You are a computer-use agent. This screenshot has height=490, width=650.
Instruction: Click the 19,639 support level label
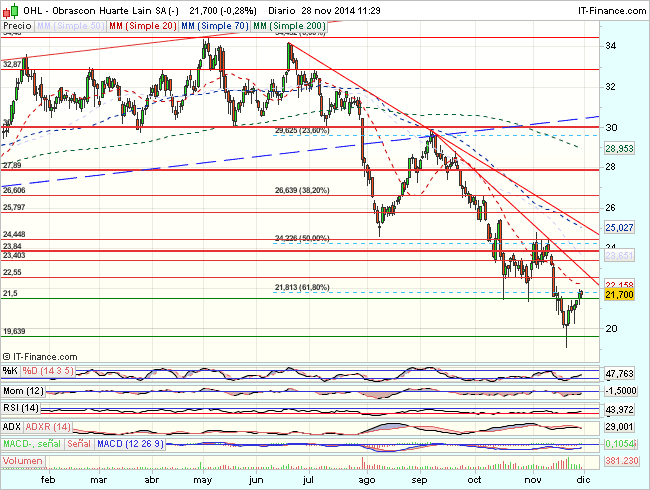click(14, 331)
